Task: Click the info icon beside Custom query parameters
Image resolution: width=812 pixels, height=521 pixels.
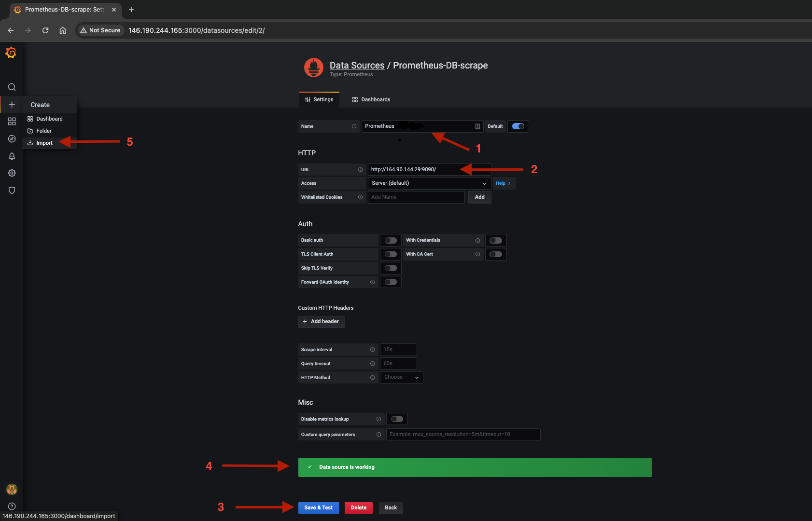Action: [378, 435]
